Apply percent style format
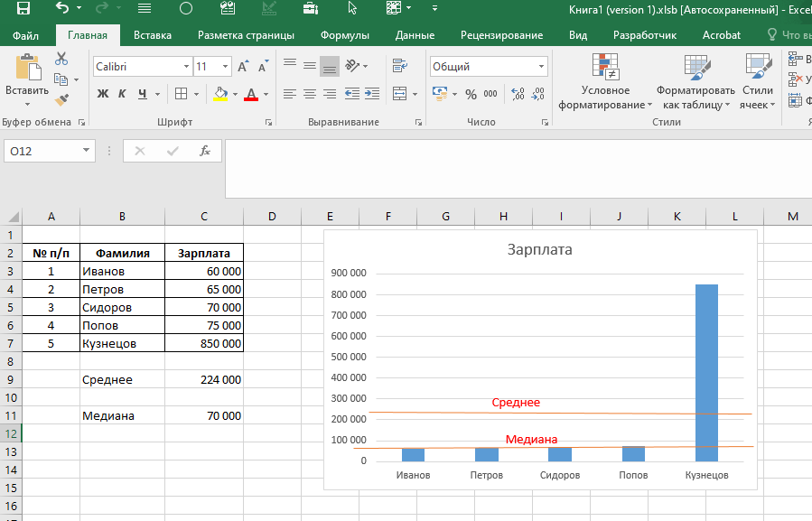This screenshot has width=812, height=521. pos(471,94)
